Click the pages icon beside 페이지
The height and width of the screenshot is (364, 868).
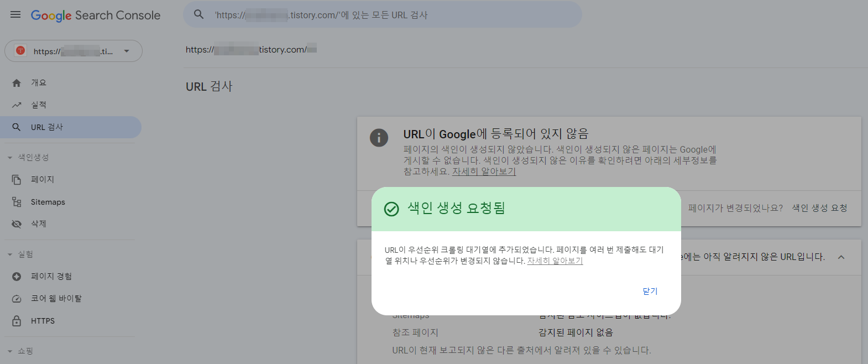17,180
